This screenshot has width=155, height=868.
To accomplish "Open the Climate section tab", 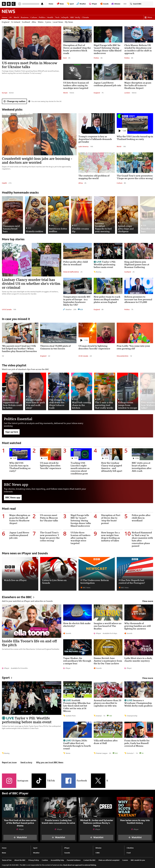I will click(x=85, y=17).
